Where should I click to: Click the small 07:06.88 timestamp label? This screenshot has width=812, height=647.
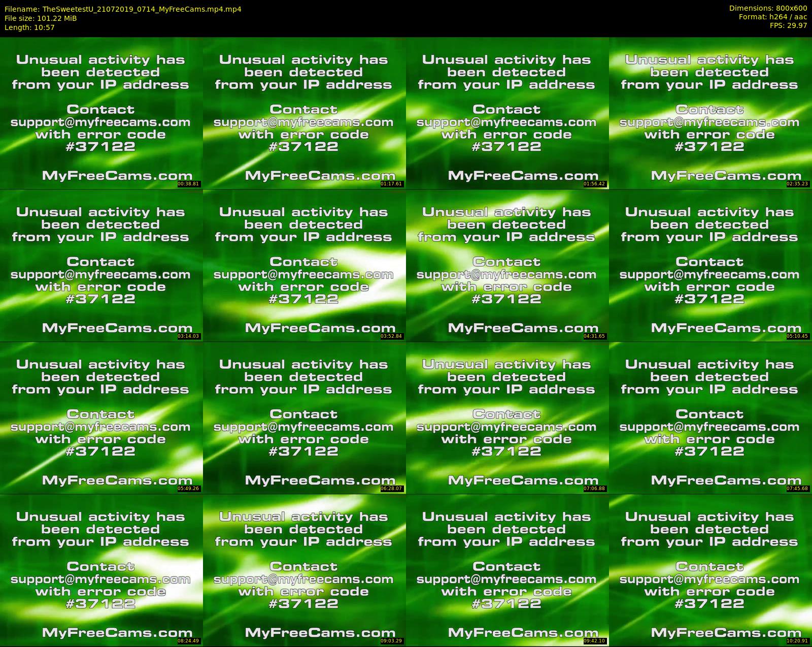(x=595, y=489)
